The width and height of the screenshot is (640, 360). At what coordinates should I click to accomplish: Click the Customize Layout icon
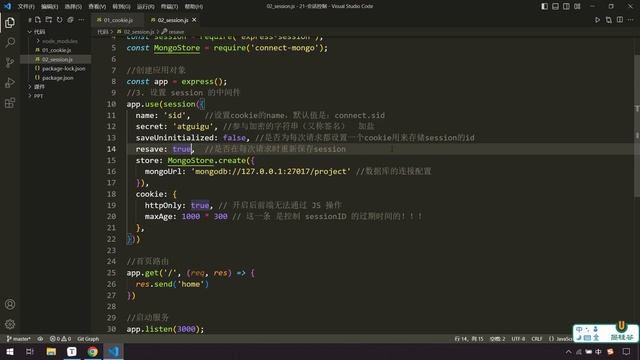click(x=577, y=6)
